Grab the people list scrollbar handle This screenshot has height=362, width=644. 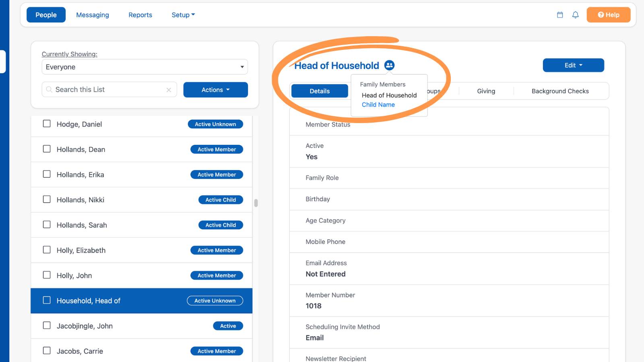point(256,203)
